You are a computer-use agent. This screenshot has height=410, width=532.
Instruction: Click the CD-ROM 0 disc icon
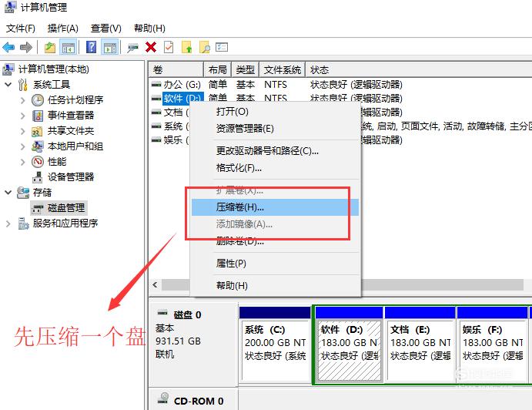click(x=163, y=398)
